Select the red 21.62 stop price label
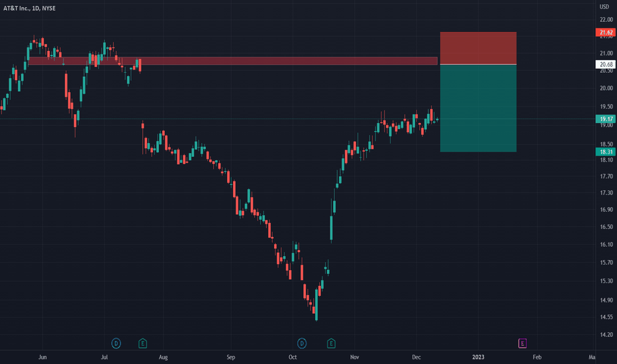 [606, 32]
